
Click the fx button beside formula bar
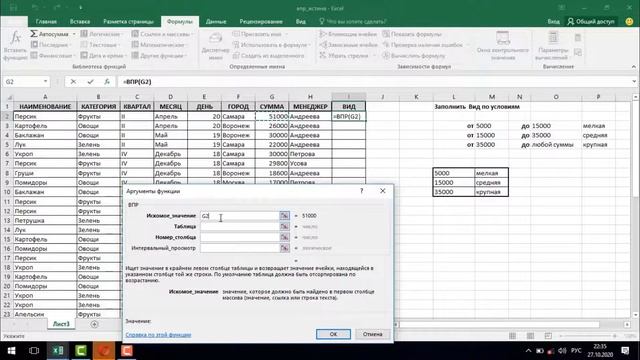[x=107, y=82]
